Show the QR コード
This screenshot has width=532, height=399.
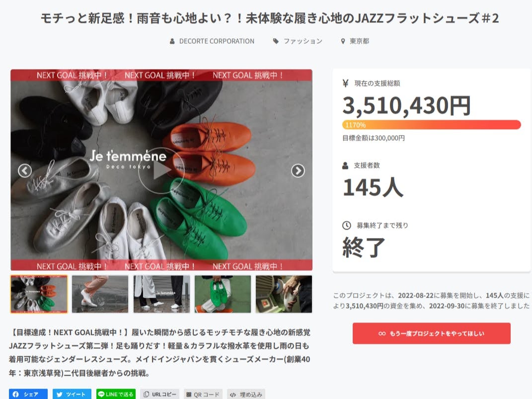click(x=203, y=394)
